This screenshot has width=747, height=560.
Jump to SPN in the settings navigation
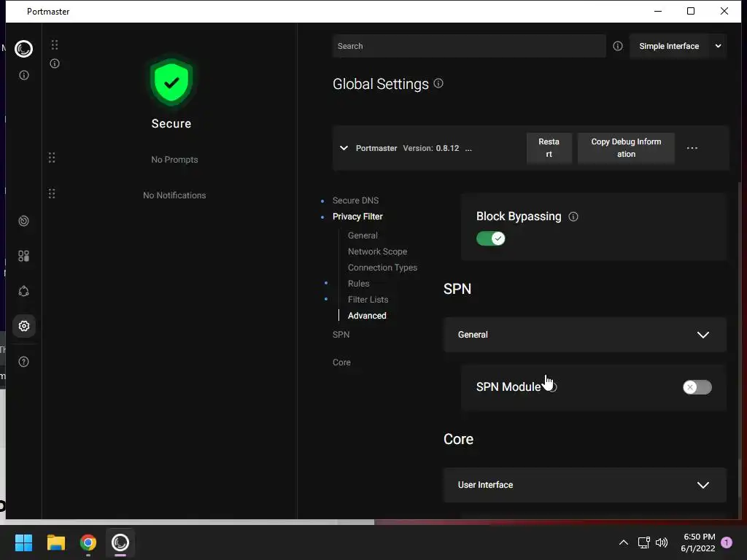click(341, 335)
